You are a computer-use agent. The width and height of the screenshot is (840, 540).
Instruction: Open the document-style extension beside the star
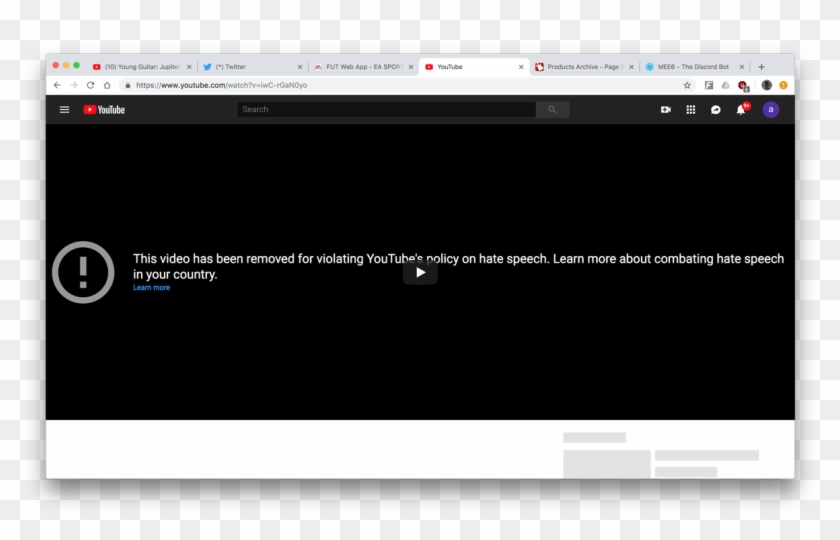click(709, 85)
